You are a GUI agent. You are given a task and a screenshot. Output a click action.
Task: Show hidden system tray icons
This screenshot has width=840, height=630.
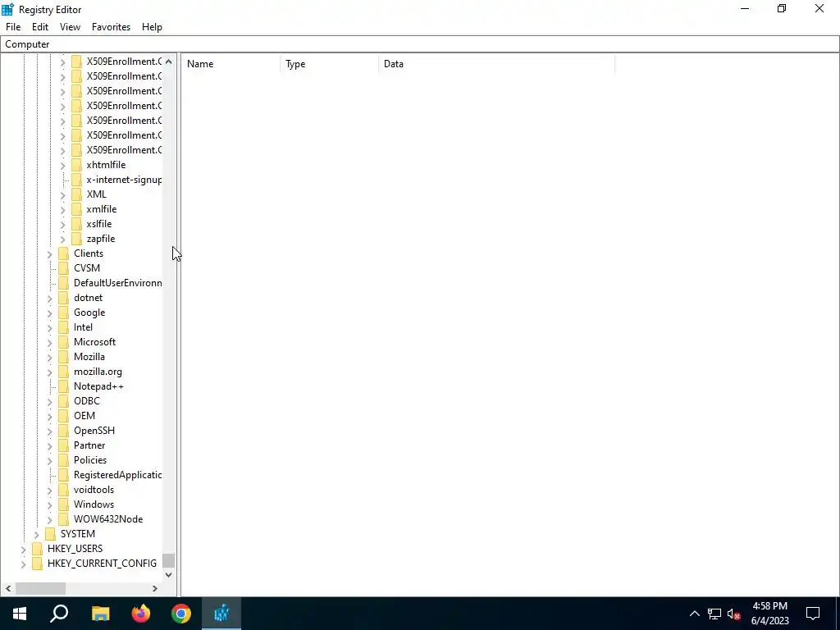pyautogui.click(x=694, y=614)
